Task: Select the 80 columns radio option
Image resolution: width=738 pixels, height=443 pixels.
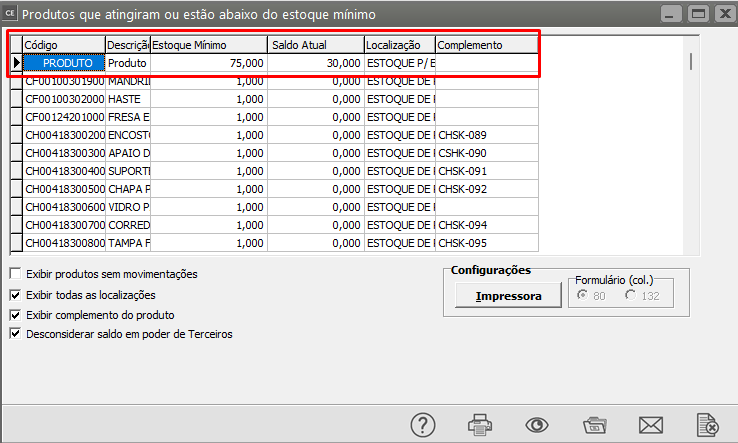Action: 582,295
